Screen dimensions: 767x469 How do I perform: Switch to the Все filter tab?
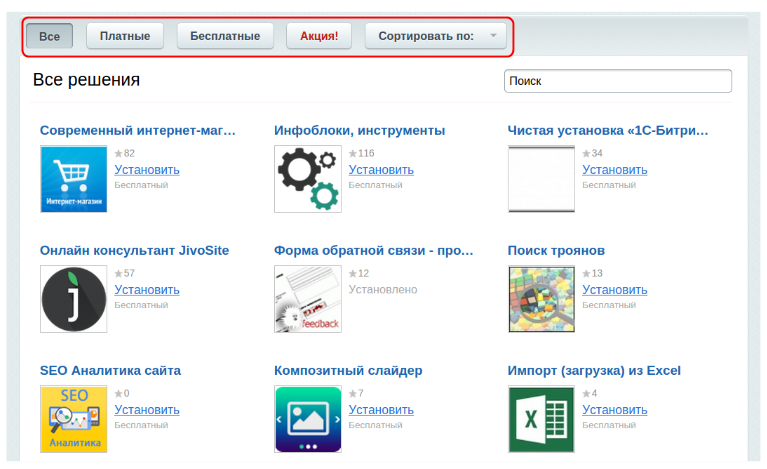click(x=50, y=36)
